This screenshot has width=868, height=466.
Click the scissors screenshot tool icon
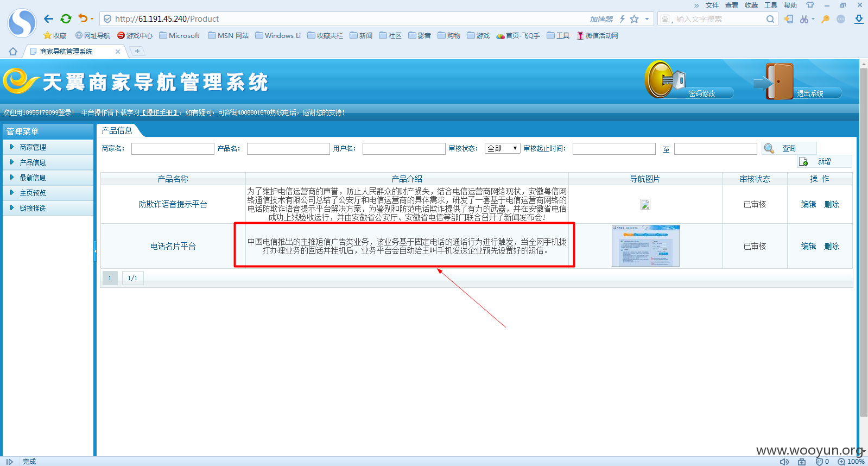tap(804, 19)
